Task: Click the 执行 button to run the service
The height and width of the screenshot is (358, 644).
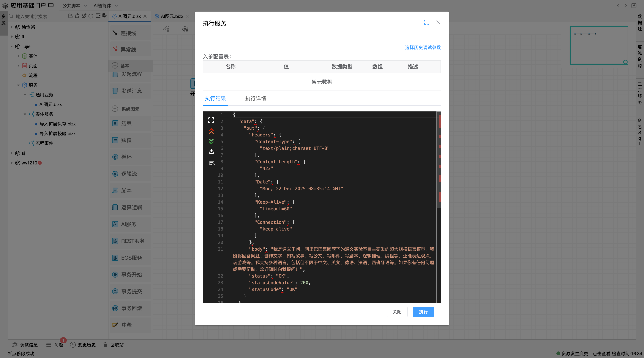Action: click(x=423, y=312)
